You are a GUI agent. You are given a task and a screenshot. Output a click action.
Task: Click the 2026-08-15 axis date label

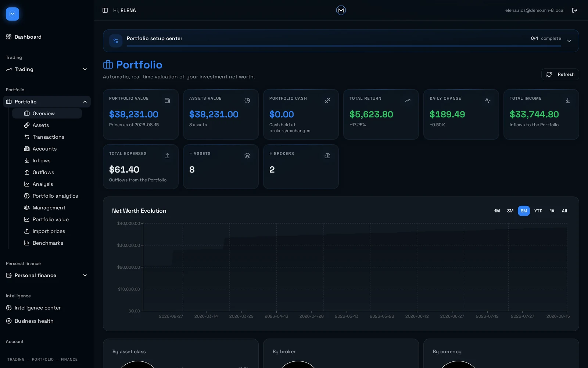pyautogui.click(x=558, y=316)
